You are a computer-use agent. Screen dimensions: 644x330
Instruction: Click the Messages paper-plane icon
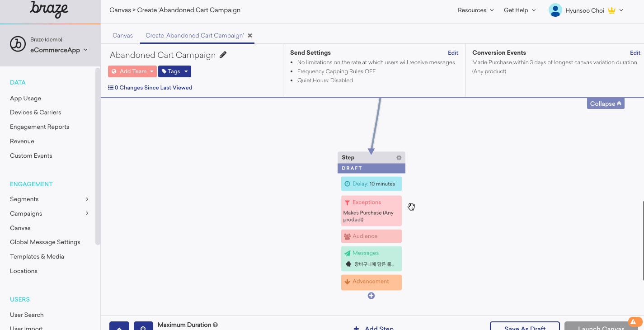point(347,253)
